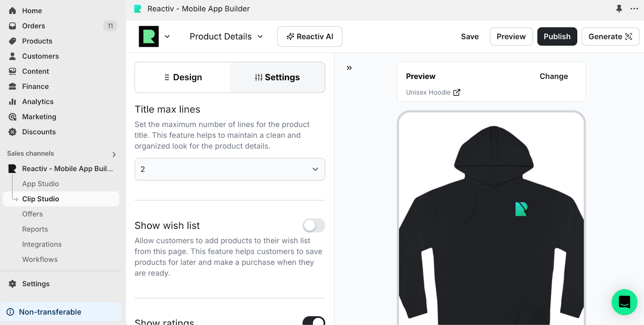Collapse the panel with double-chevron icon

point(349,68)
